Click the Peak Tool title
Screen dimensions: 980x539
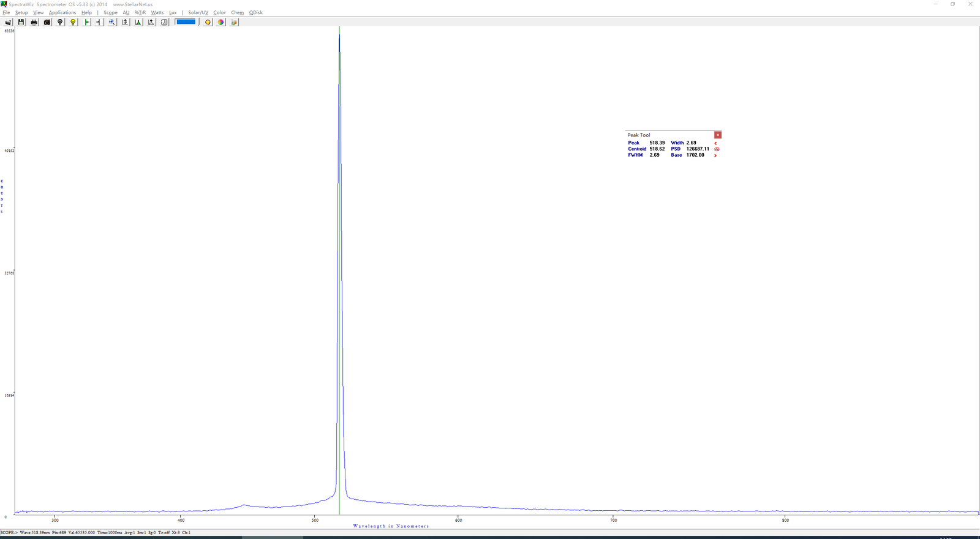click(x=639, y=135)
